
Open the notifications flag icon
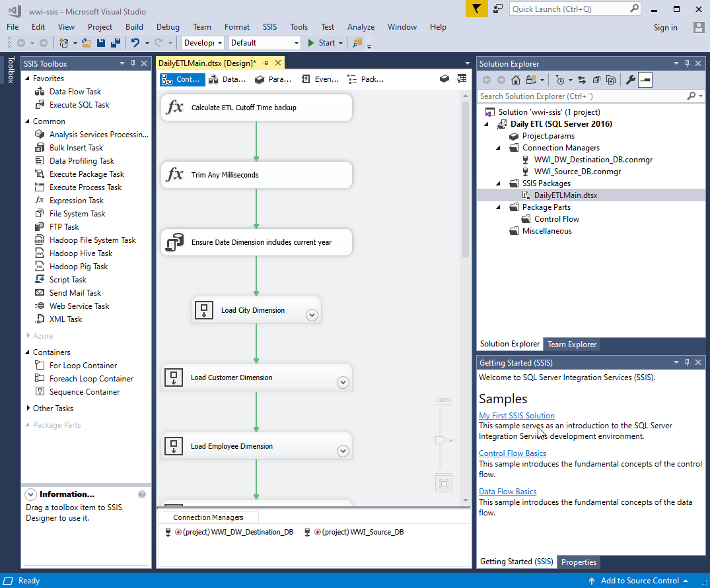click(x=476, y=9)
